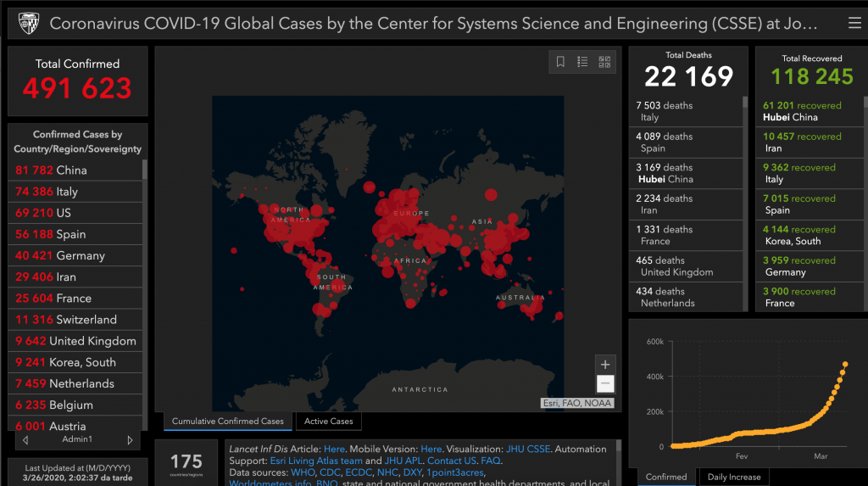The height and width of the screenshot is (486, 868).
Task: Select Cumulative Confirmed Cases tab
Action: (228, 422)
